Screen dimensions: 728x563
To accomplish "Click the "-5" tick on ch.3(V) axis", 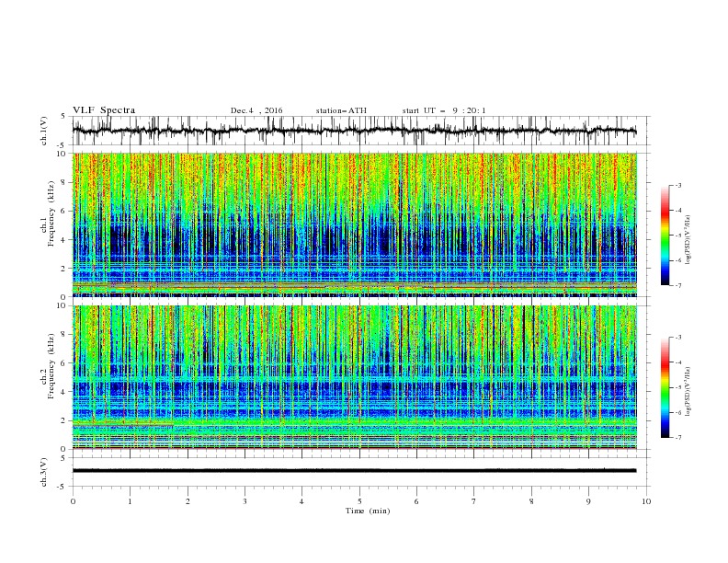I will [62, 487].
